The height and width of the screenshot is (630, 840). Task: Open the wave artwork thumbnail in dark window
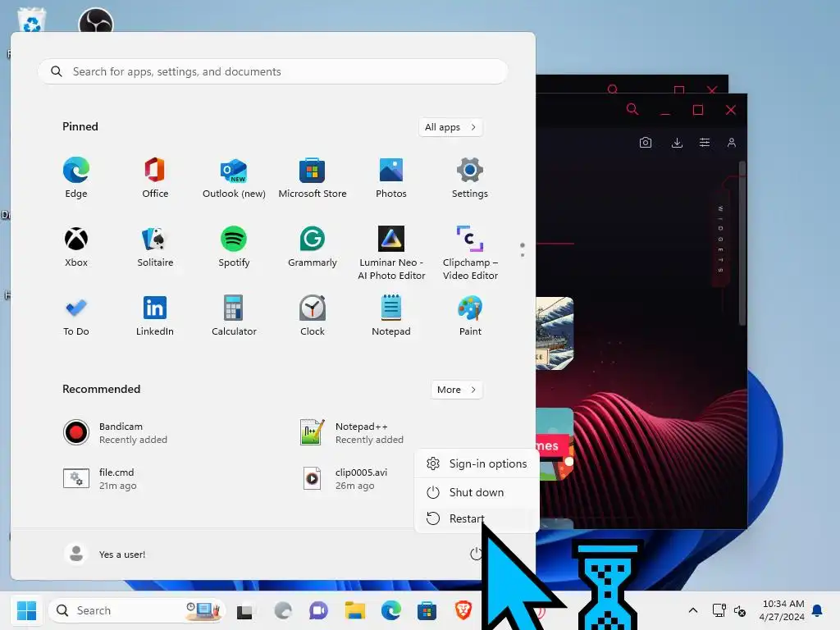pos(555,333)
